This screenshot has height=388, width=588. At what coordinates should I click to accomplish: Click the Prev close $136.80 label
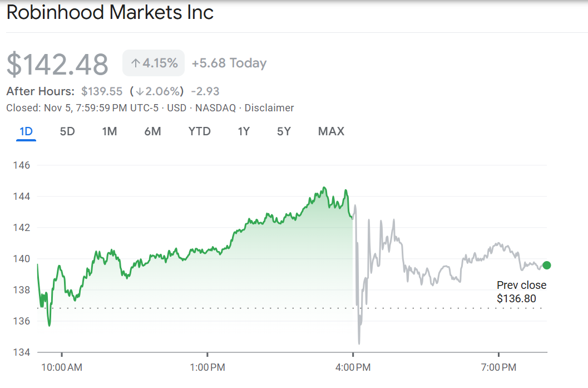pos(521,291)
